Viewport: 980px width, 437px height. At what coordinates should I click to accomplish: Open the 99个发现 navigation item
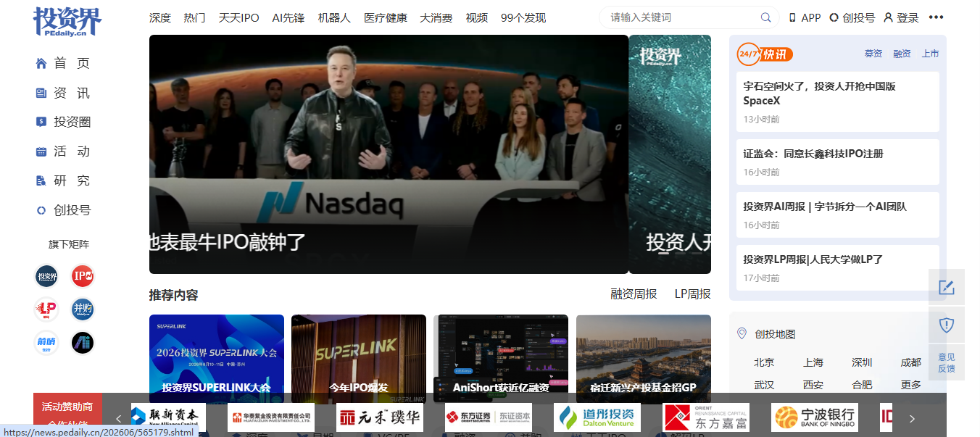click(523, 17)
